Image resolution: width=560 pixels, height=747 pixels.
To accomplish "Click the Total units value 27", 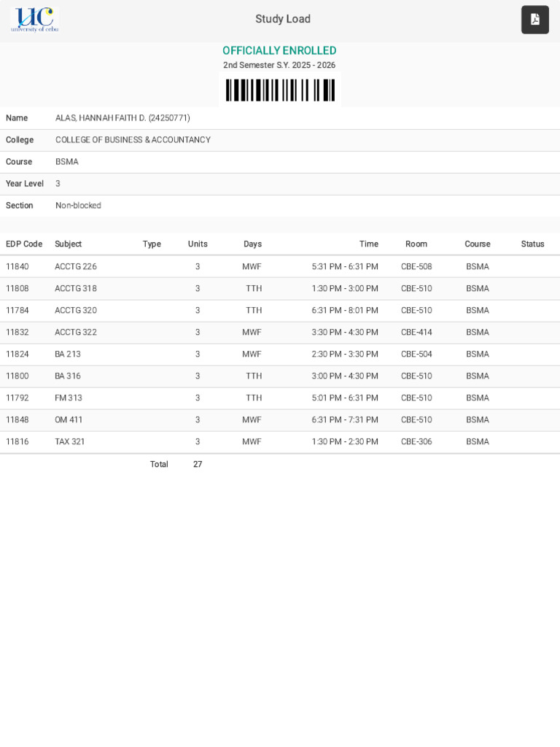I will [x=198, y=465].
